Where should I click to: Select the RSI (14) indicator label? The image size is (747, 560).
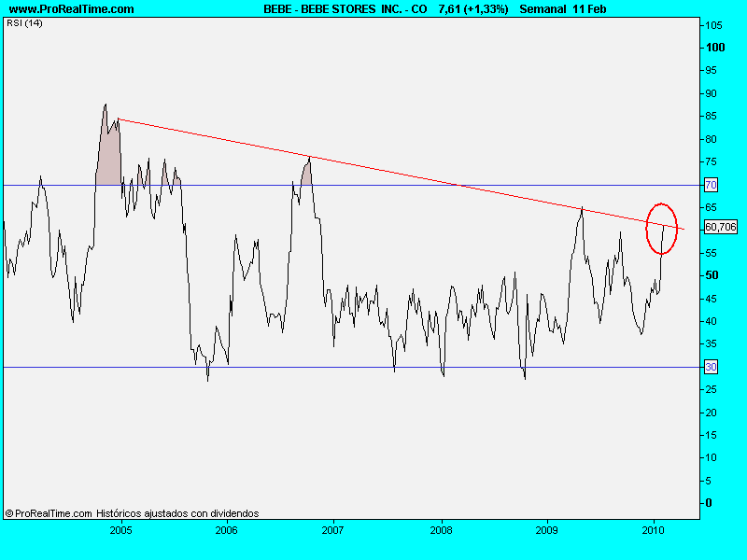pos(24,22)
